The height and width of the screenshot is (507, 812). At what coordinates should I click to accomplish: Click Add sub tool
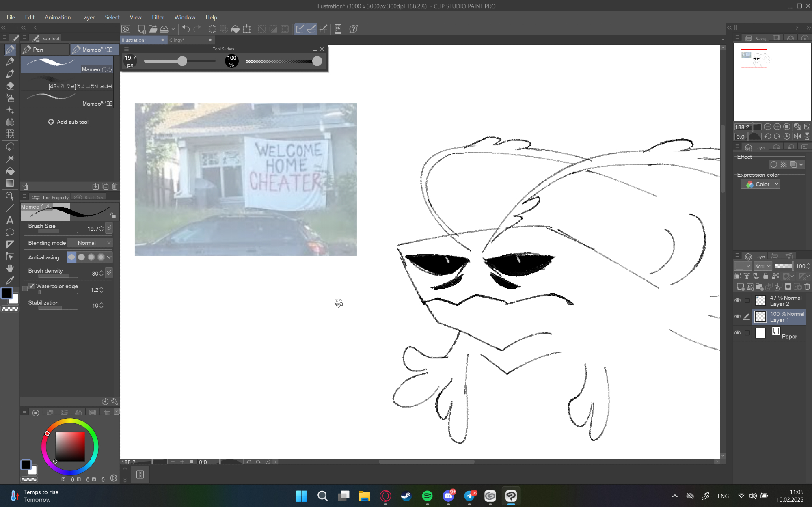click(x=68, y=122)
